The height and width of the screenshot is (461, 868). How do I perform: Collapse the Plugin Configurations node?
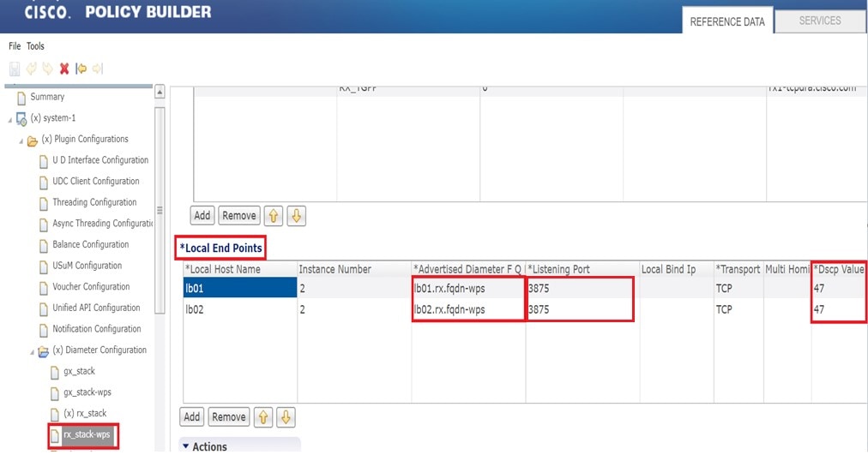coord(21,141)
